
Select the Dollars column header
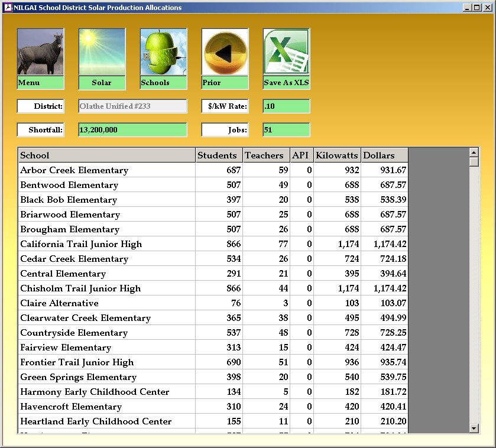tap(384, 155)
